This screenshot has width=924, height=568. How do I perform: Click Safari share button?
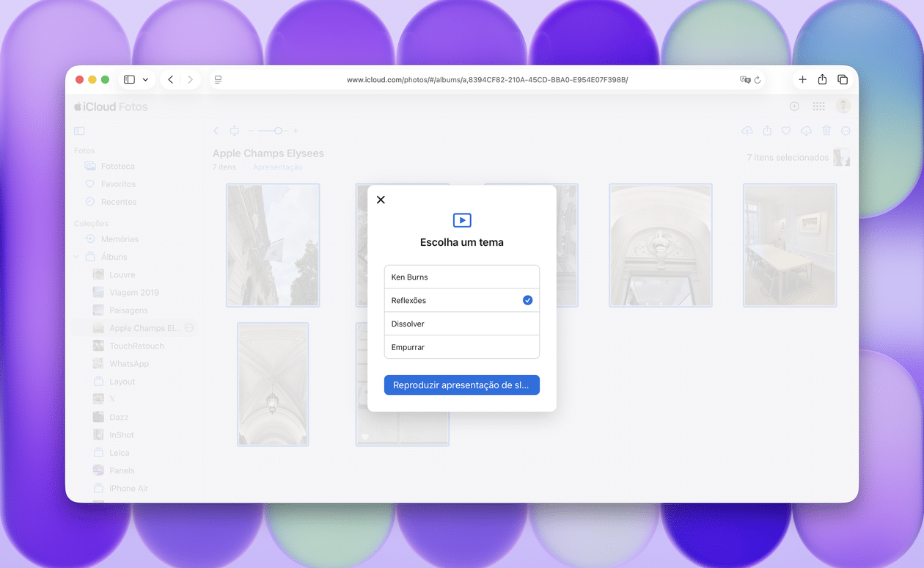[x=823, y=79]
